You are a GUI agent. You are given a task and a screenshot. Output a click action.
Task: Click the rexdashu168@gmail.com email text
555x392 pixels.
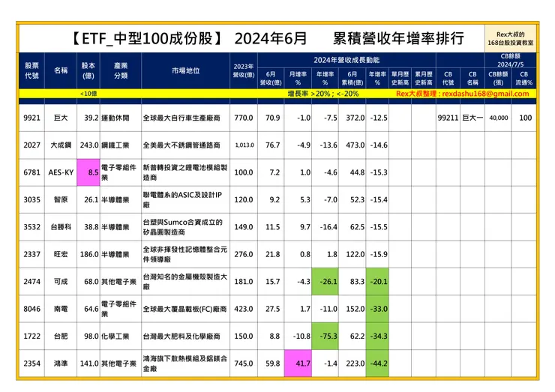point(485,94)
